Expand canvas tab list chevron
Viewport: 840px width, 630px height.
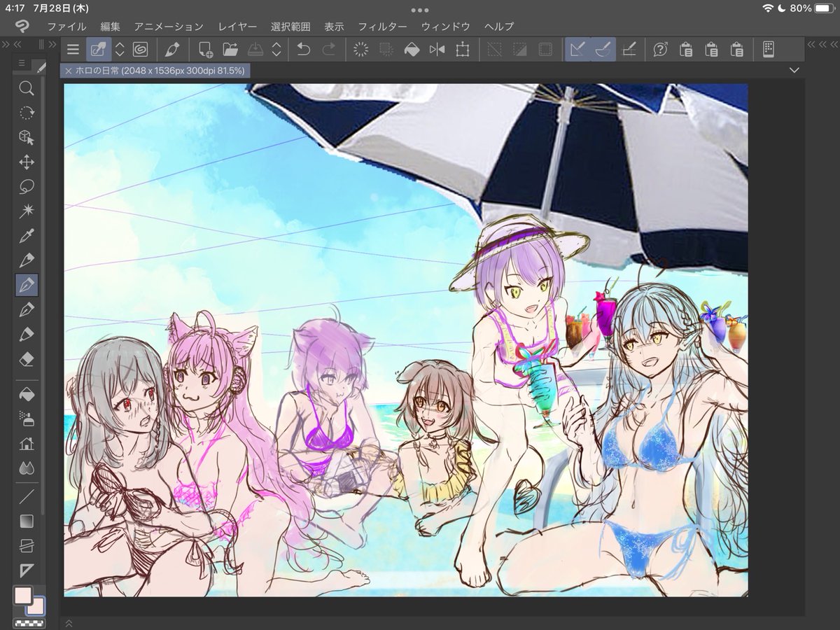pyautogui.click(x=794, y=70)
